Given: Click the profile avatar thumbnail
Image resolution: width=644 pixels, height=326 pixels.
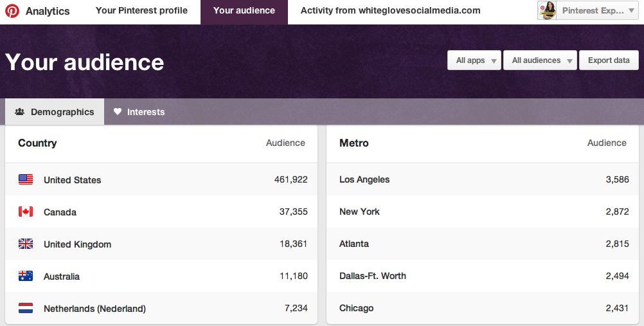Looking at the screenshot, I should tap(547, 10).
